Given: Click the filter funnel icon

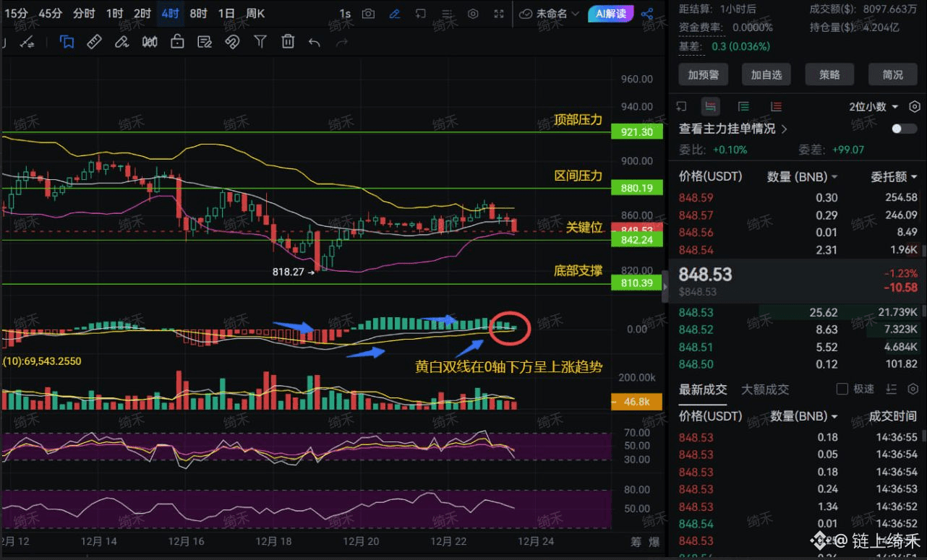Looking at the screenshot, I should coord(260,42).
